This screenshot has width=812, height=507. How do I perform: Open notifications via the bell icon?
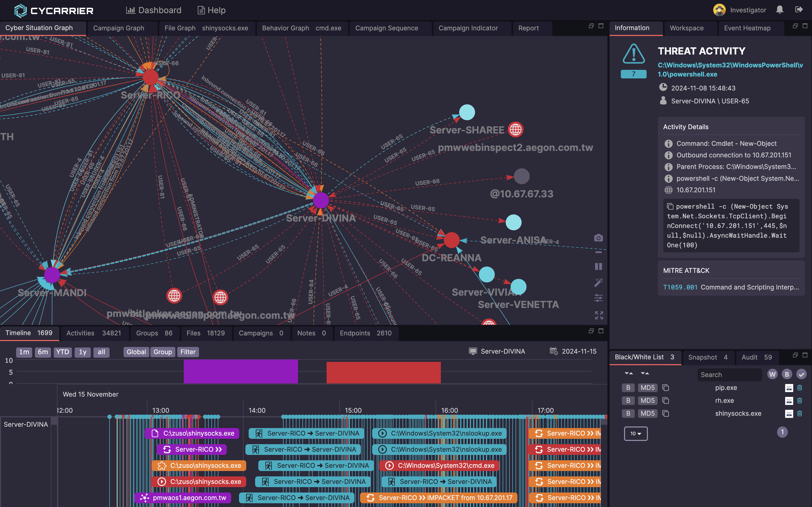(780, 10)
